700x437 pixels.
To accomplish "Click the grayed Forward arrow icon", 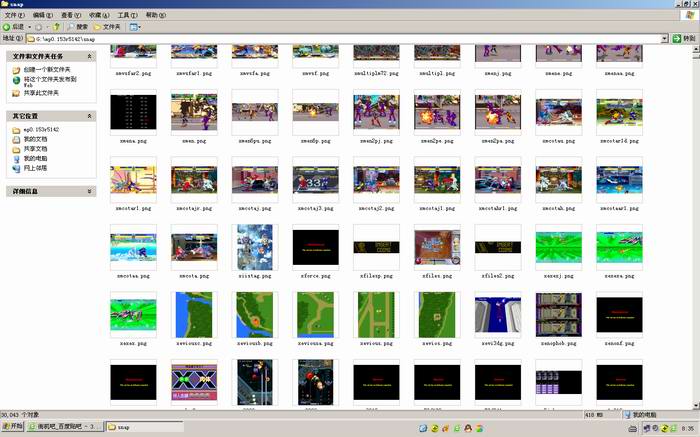I will point(38,27).
